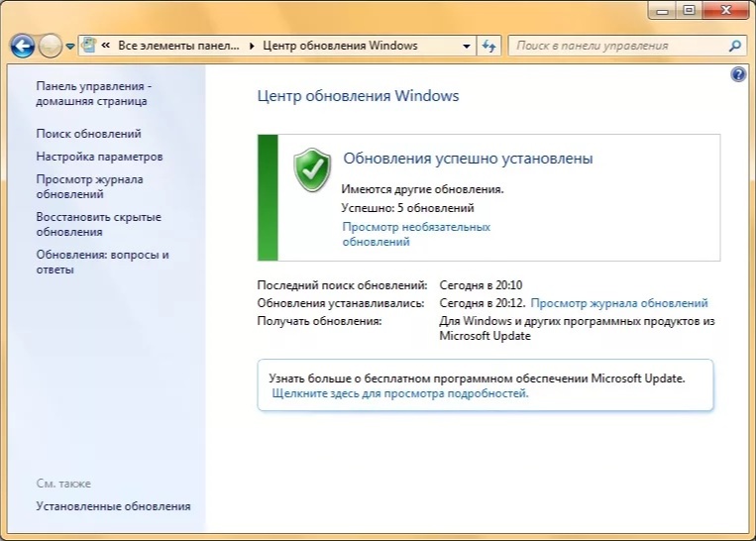Select "Центр обновления Windows" breadcrumb
Screen dimensions: 756x541
(x=340, y=46)
